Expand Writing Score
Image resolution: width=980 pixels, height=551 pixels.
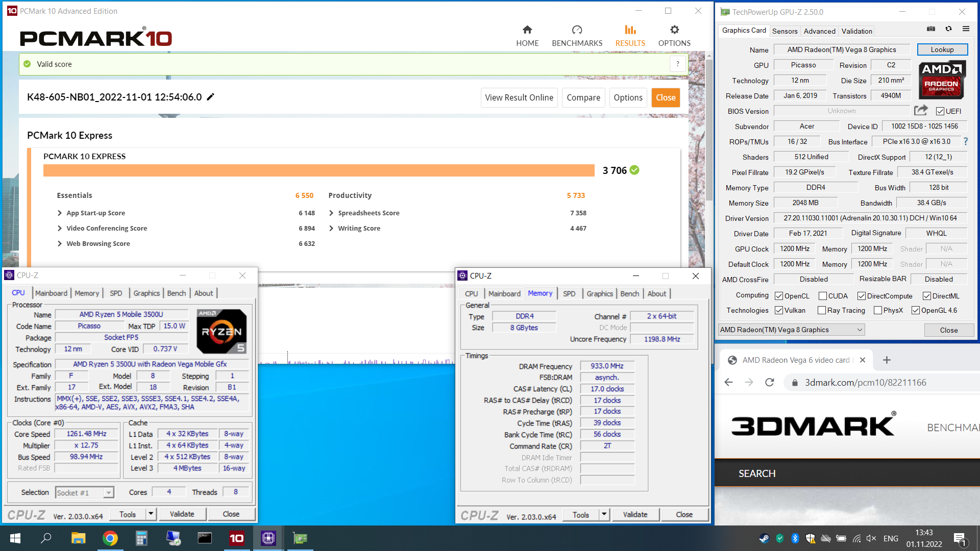pos(331,228)
